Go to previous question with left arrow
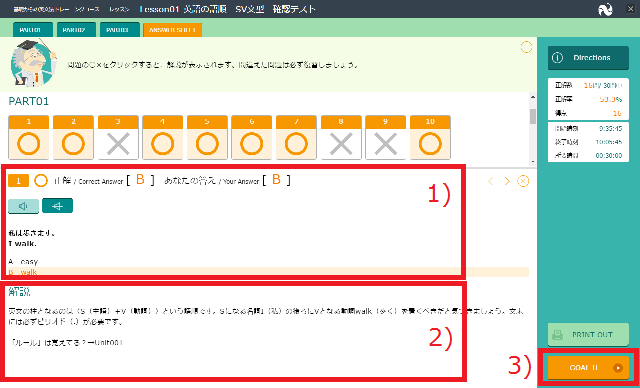The height and width of the screenshot is (388, 640). click(x=491, y=181)
